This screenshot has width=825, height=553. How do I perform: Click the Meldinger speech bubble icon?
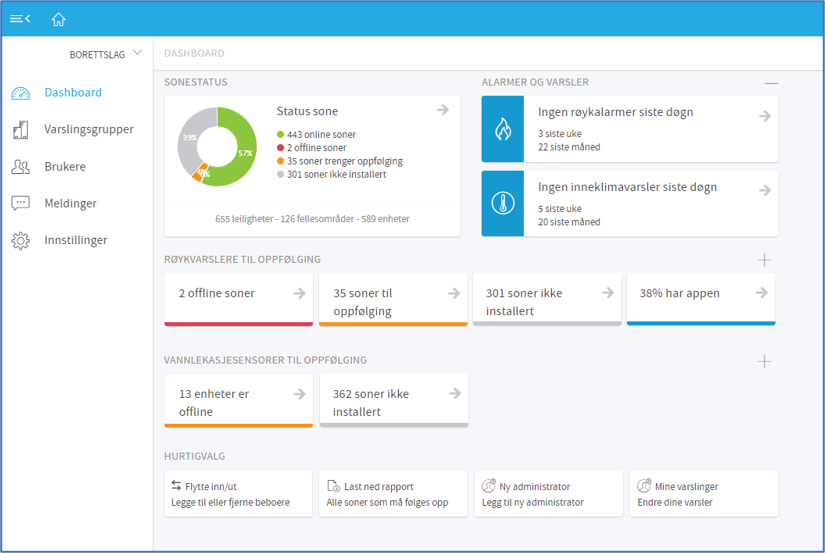click(20, 204)
